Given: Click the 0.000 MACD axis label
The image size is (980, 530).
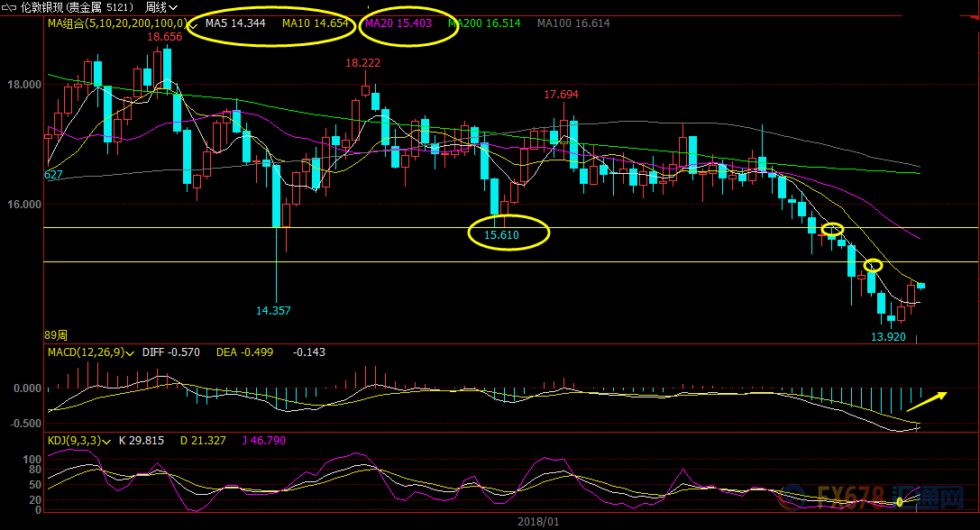Looking at the screenshot, I should pyautogui.click(x=28, y=388).
